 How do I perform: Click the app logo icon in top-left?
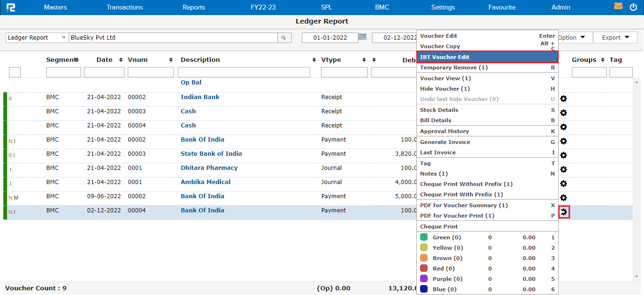tap(10, 7)
